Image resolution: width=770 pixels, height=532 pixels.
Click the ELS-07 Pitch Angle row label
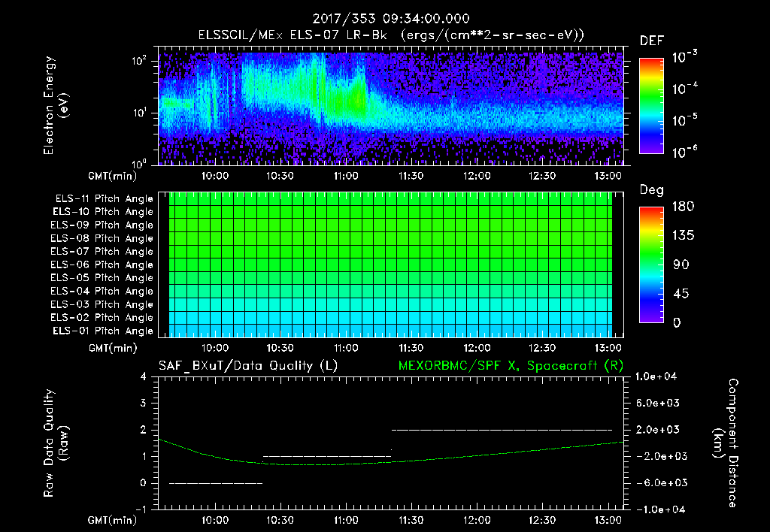point(102,251)
